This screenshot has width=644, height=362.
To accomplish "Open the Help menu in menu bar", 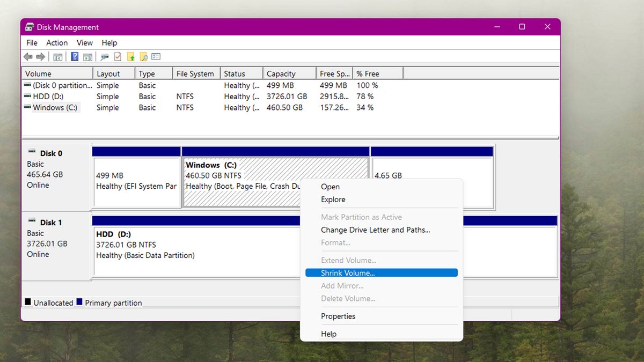I will coord(109,43).
